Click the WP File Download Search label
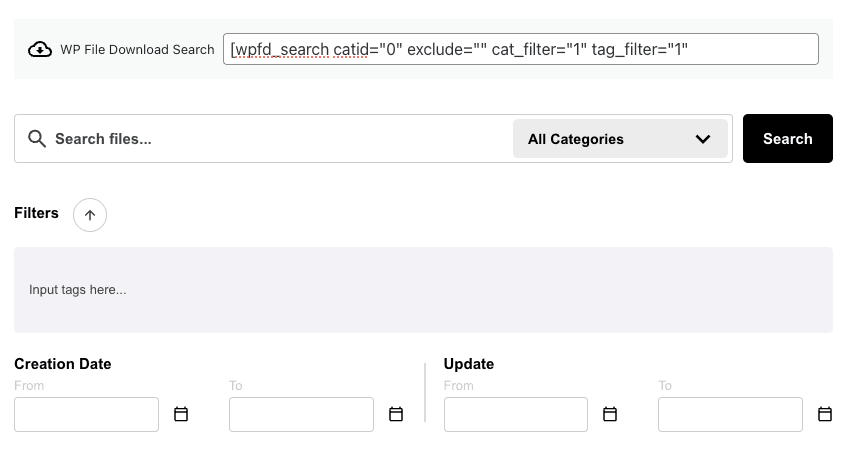 tap(137, 49)
